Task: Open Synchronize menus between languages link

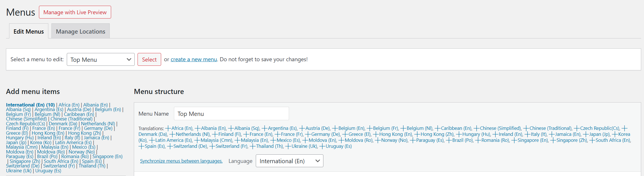Action: coord(181,161)
